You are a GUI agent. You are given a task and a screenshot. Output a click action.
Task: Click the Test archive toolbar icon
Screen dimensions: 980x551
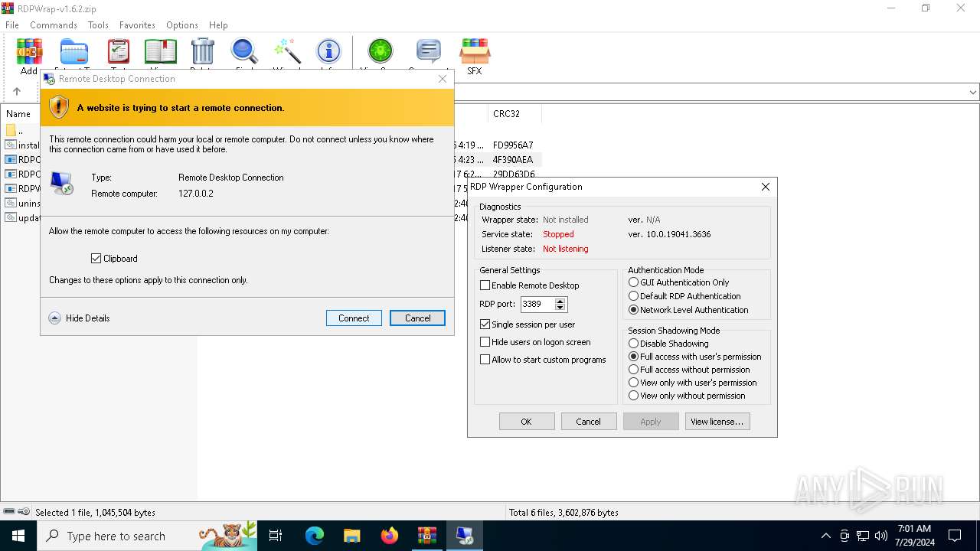[119, 52]
